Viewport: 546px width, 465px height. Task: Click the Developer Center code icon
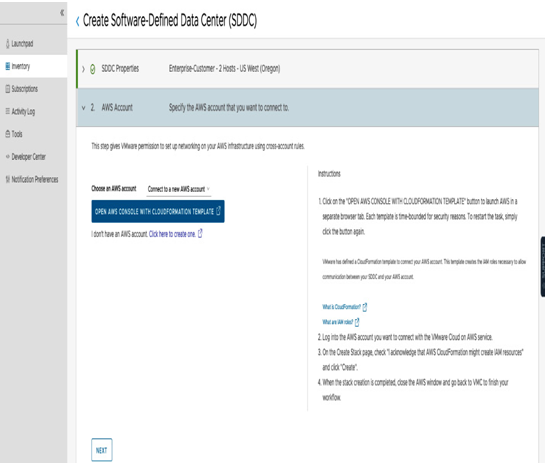(8, 157)
